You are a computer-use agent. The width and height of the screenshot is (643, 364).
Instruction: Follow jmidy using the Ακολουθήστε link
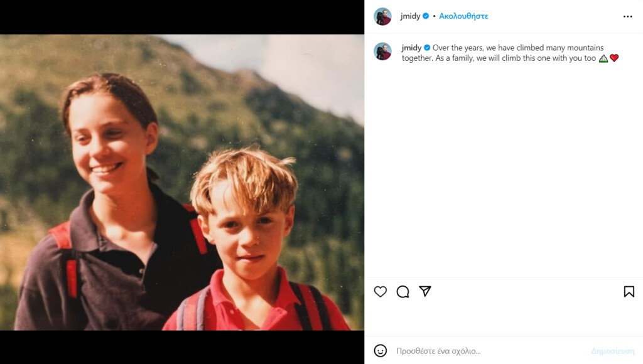[x=463, y=16]
